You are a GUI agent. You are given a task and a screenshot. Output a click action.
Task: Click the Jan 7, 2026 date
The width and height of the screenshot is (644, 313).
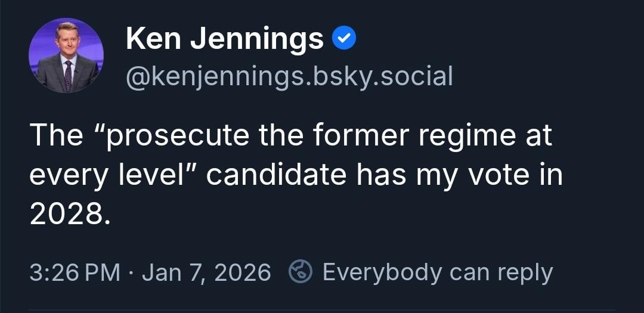[206, 272]
